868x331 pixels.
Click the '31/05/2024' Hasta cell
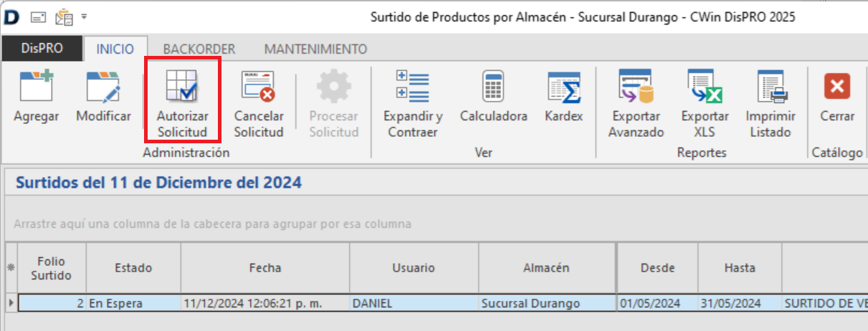coord(740,303)
